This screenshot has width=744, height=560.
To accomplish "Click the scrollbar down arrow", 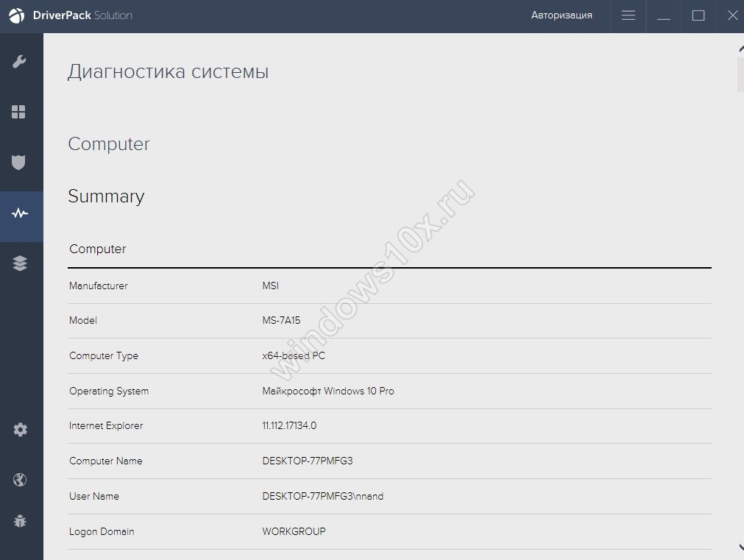I will click(740, 547).
